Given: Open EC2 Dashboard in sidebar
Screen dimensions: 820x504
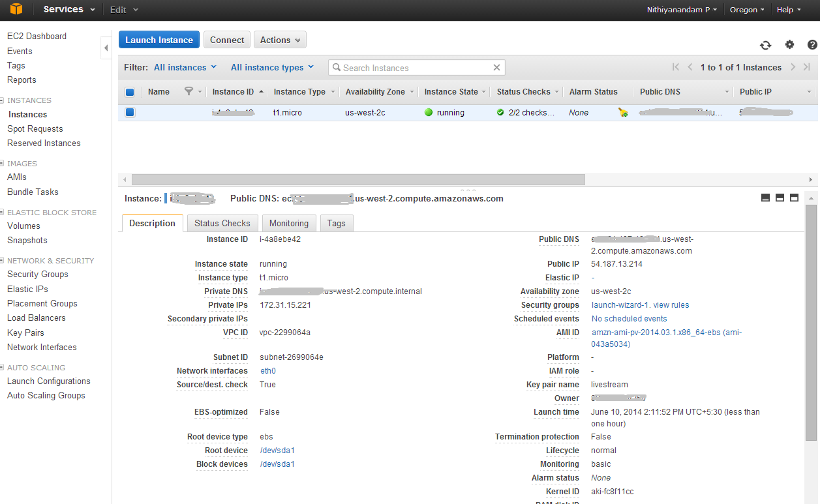Looking at the screenshot, I should coord(37,36).
